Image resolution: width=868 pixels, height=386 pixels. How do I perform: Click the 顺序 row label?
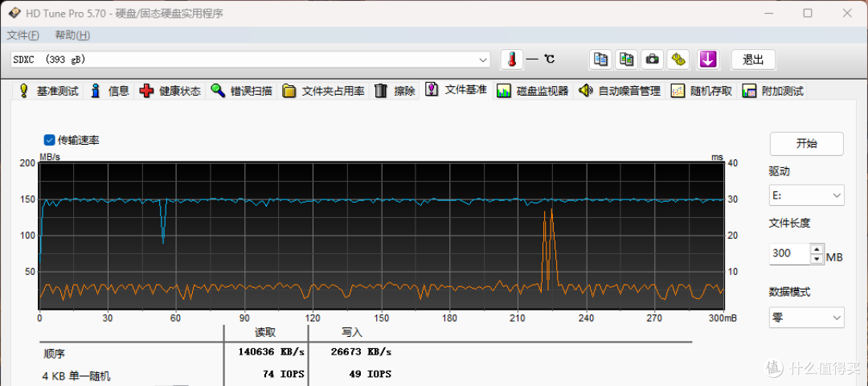pyautogui.click(x=54, y=353)
